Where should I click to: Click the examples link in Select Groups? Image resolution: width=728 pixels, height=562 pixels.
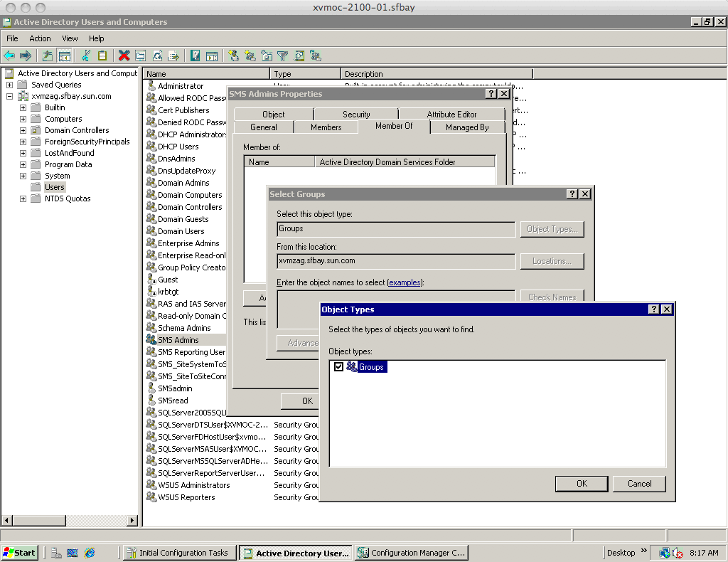point(405,282)
